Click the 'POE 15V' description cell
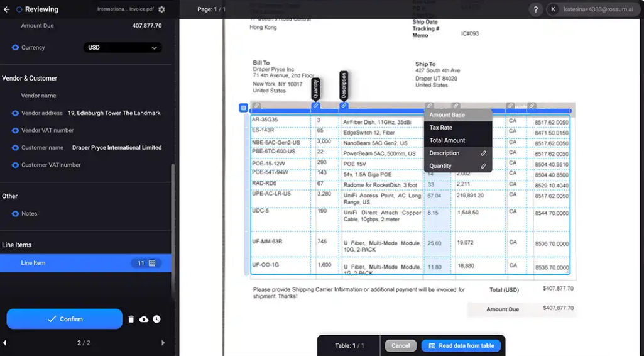Image resolution: width=644 pixels, height=356 pixels. tap(355, 164)
